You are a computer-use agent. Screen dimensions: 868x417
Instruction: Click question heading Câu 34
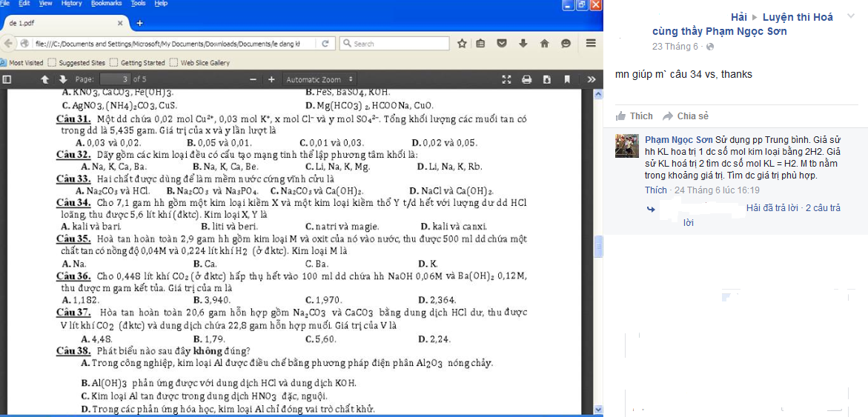pyautogui.click(x=74, y=202)
